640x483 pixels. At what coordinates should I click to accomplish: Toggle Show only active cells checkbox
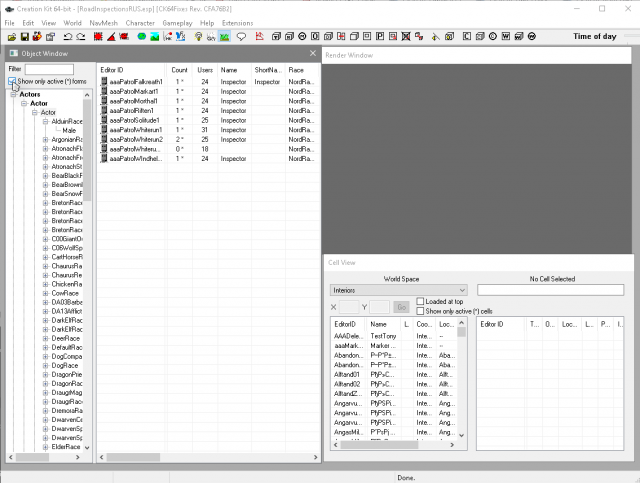pos(420,311)
